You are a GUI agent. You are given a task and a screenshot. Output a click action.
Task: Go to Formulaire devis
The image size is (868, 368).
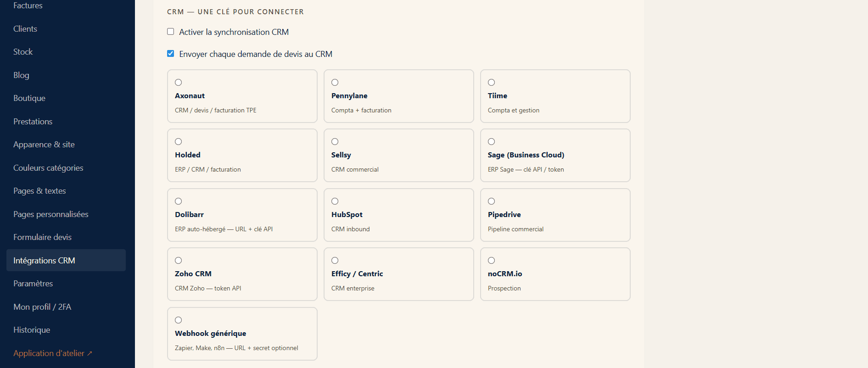pos(66,237)
